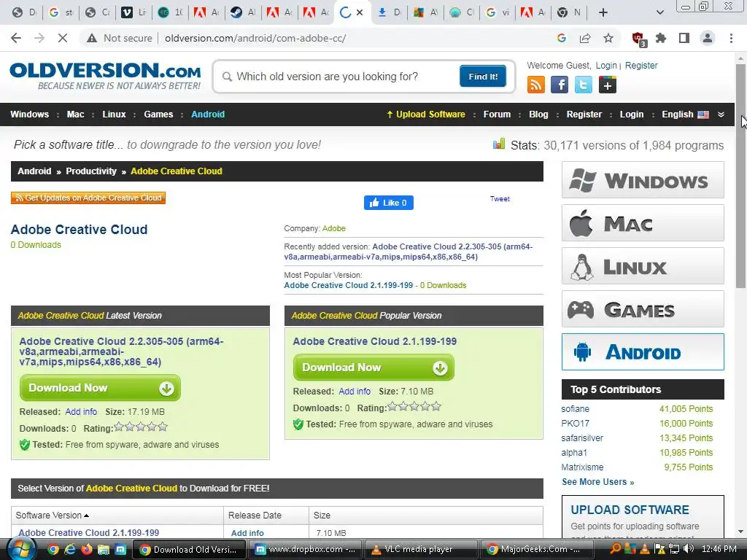Download Now for version 2.2.305-305
The image size is (747, 560).
[100, 388]
